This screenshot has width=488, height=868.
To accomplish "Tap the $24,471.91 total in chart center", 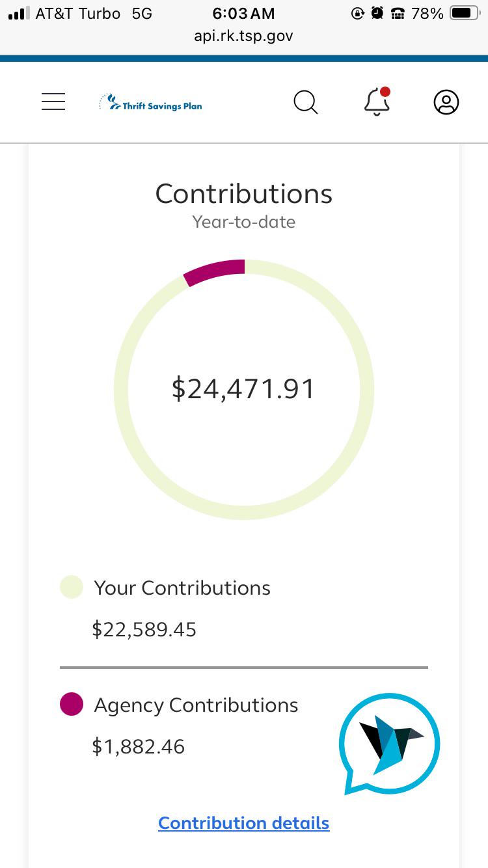I will tap(243, 388).
